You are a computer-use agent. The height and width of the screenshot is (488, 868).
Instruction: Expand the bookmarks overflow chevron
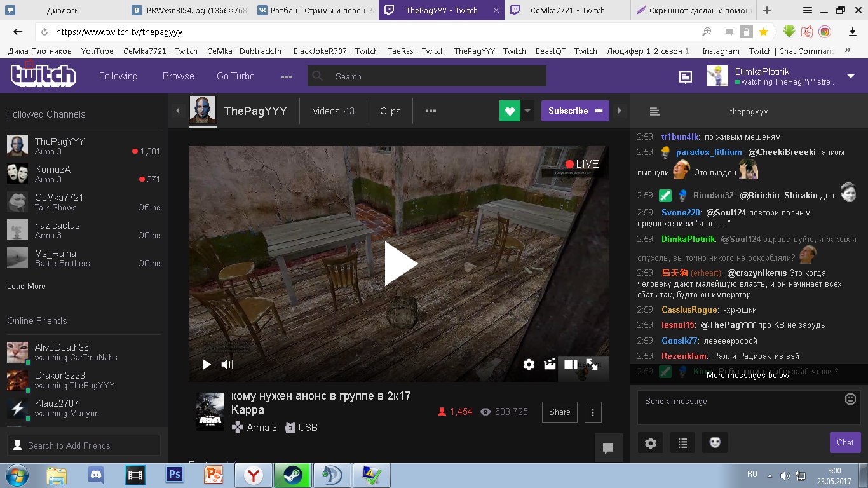(847, 51)
